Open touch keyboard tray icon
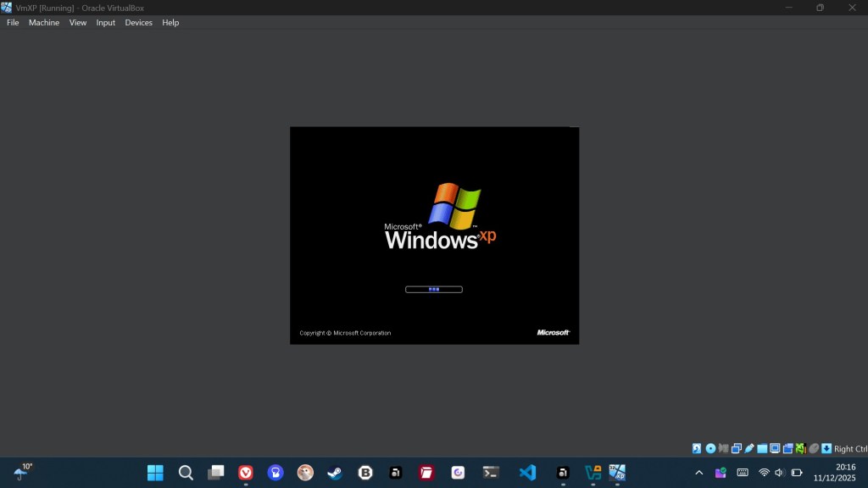 click(x=743, y=473)
